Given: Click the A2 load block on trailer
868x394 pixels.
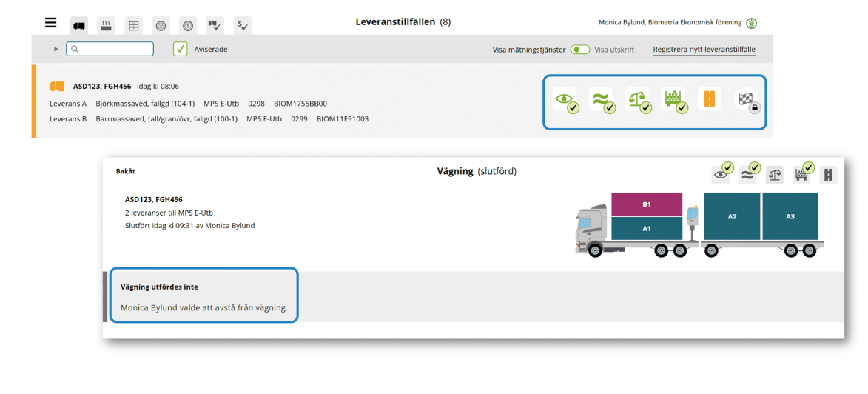Looking at the screenshot, I should pos(732,216).
